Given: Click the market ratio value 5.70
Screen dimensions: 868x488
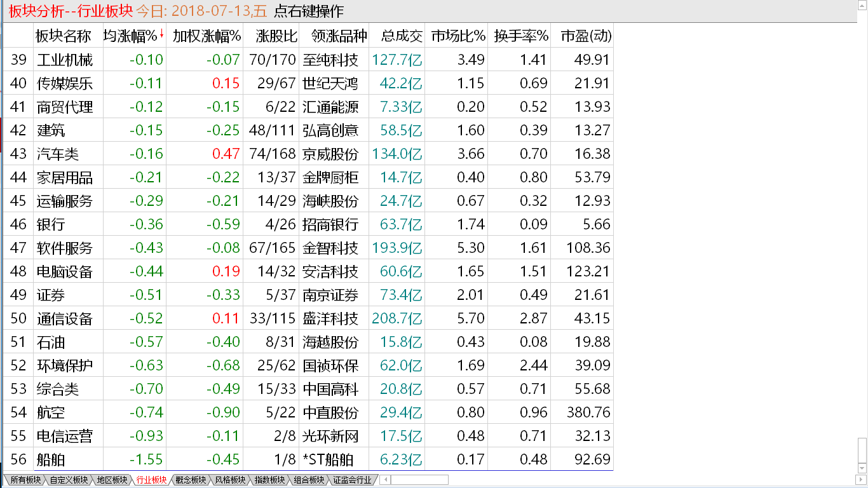Looking at the screenshot, I should [471, 318].
